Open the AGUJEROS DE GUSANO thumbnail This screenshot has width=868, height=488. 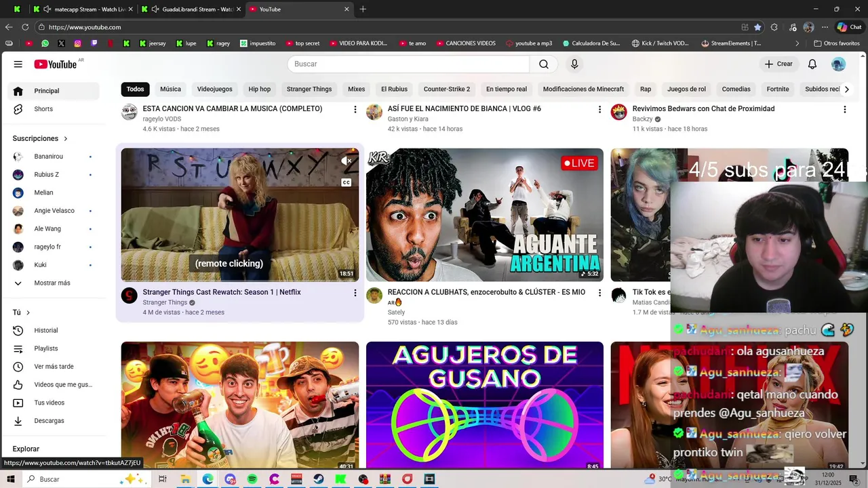(485, 405)
